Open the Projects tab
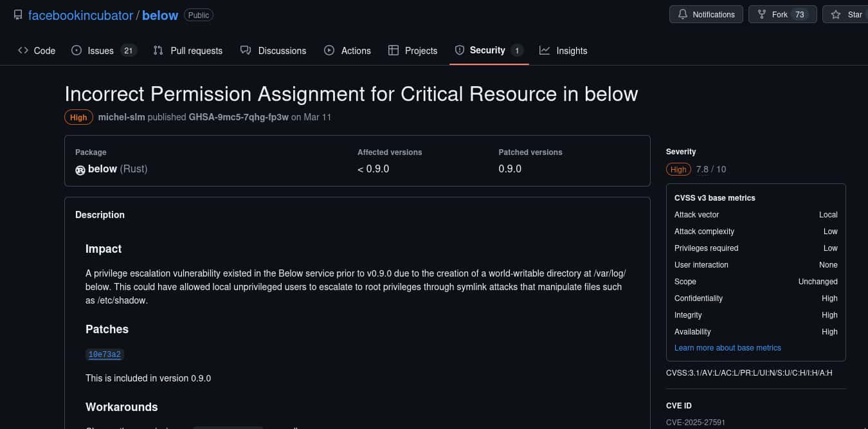 [413, 50]
